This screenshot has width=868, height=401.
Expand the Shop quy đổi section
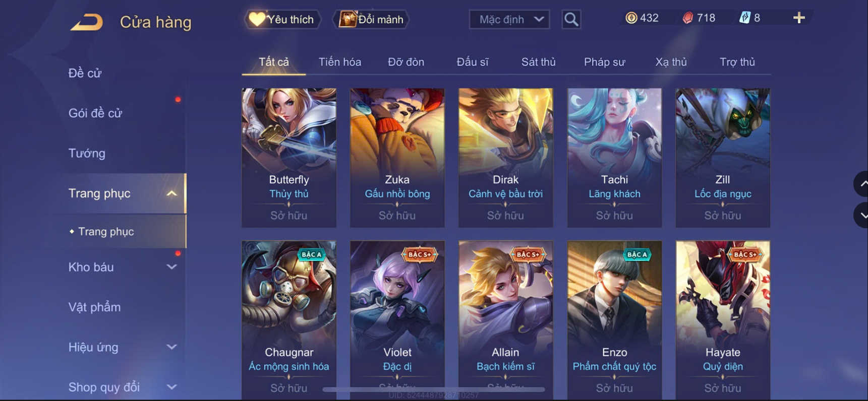[x=172, y=387]
